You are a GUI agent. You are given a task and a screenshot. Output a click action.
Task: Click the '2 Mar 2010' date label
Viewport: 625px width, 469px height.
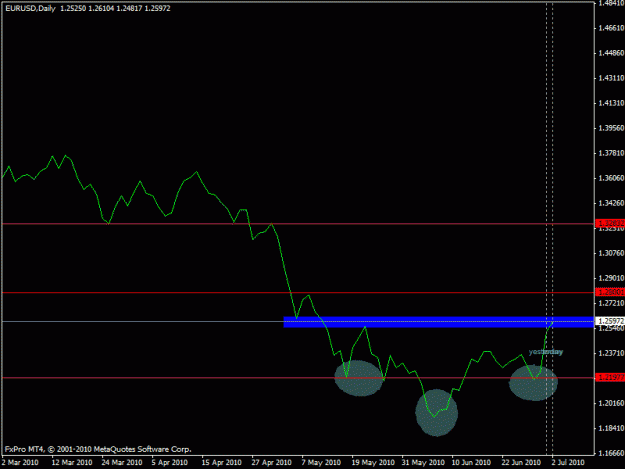pos(20,462)
